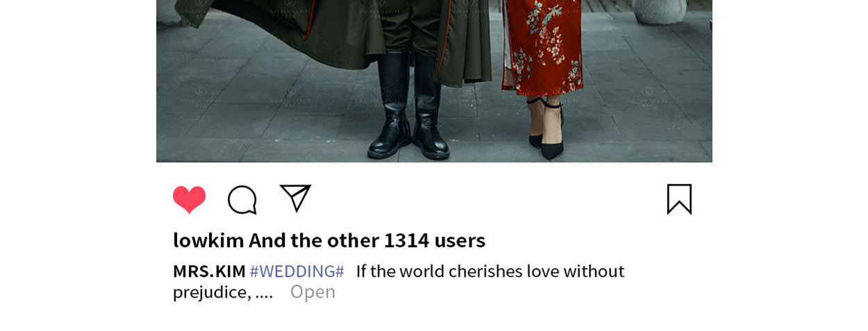Click the 1314 like count number
The height and width of the screenshot is (331, 868).
coord(406,240)
